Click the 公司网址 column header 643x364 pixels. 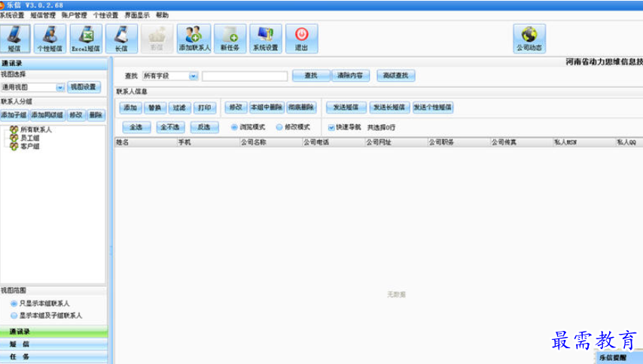tap(396, 142)
